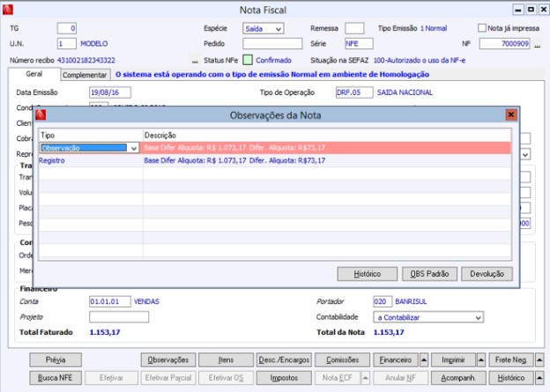
Task: Click the Histórico button in the dialog
Action: click(x=368, y=274)
